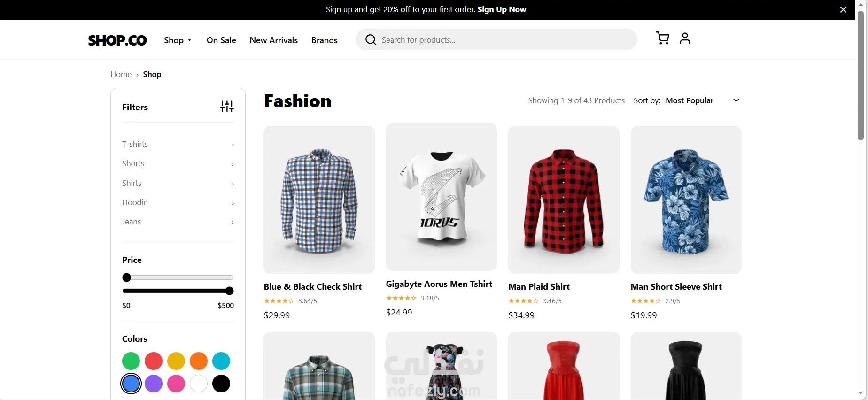This screenshot has width=868, height=400.
Task: Select the orange color swatch
Action: tap(199, 361)
